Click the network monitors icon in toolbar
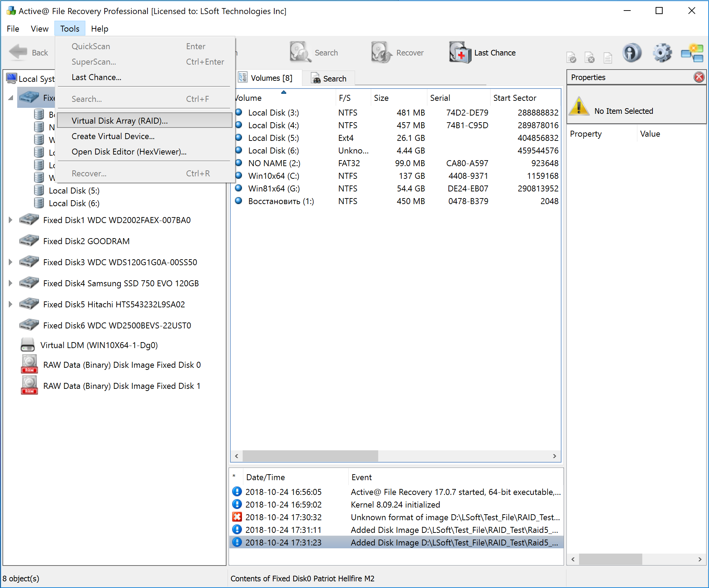Viewport: 709px width, 588px height. click(692, 53)
